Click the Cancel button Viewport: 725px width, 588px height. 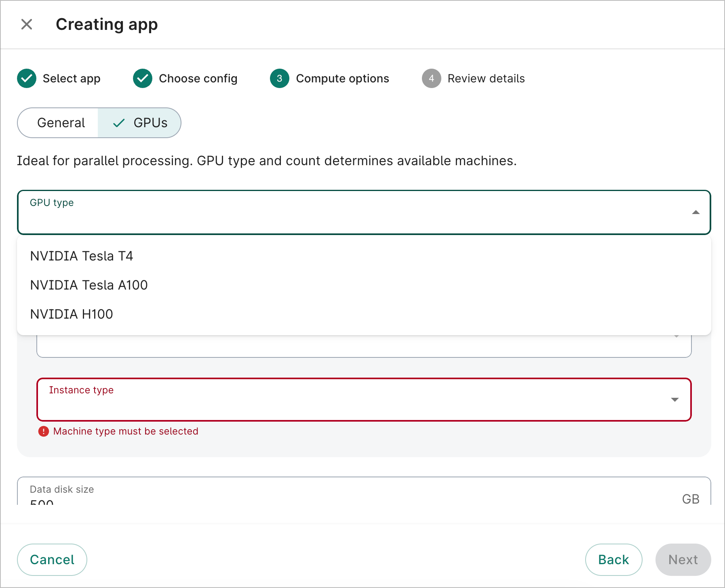(52, 560)
